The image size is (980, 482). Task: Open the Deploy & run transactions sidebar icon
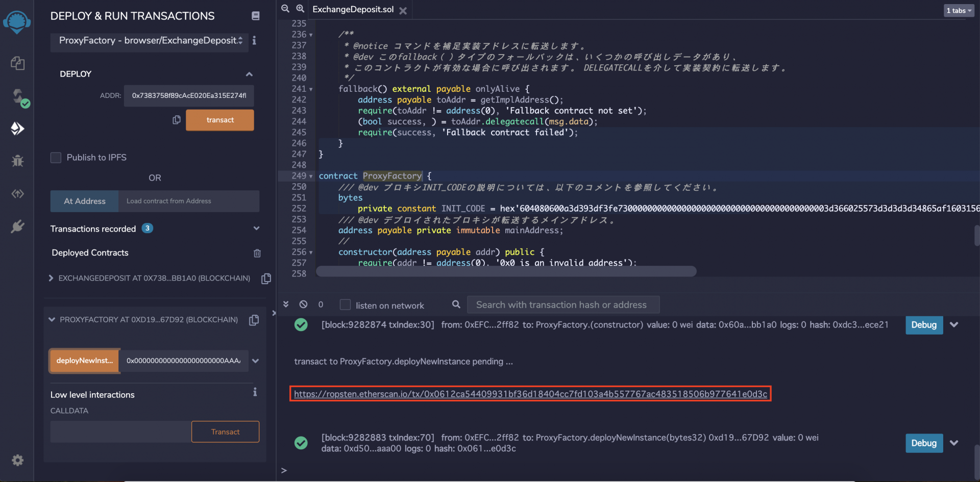(x=17, y=129)
